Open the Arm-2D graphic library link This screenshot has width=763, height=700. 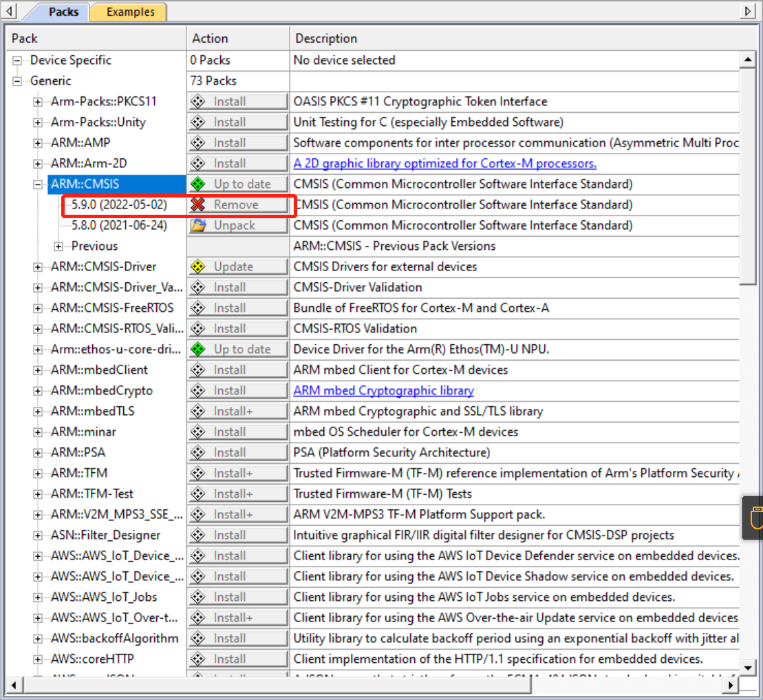tap(444, 164)
